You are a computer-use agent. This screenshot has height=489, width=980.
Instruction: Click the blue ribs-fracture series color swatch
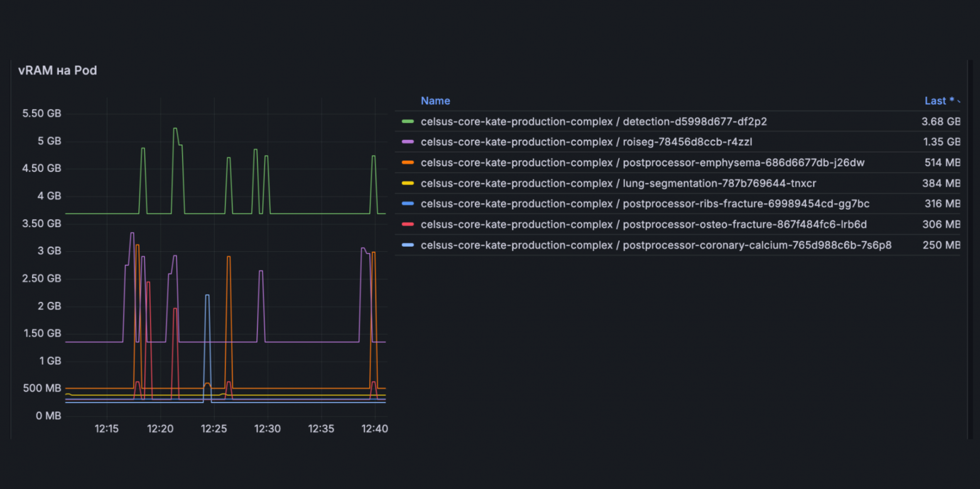(x=408, y=204)
